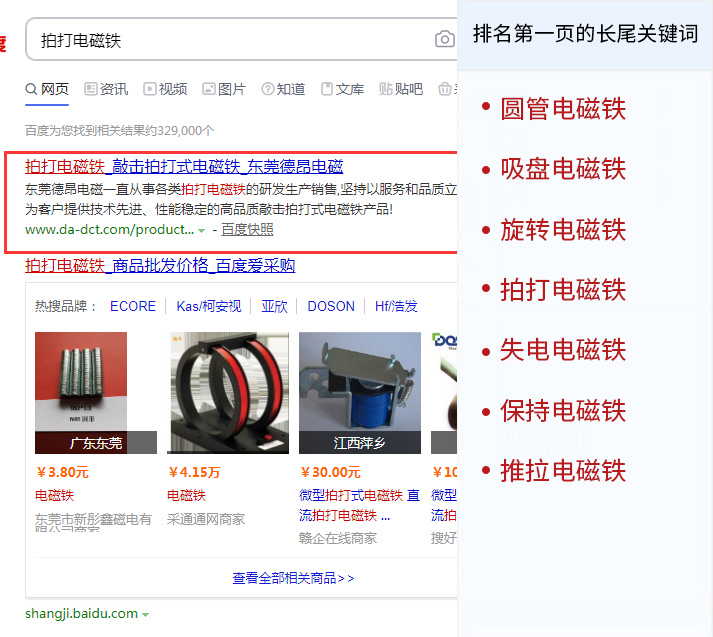Click 查看全部相关商品 to view all products
The height and width of the screenshot is (637, 713).
point(292,578)
